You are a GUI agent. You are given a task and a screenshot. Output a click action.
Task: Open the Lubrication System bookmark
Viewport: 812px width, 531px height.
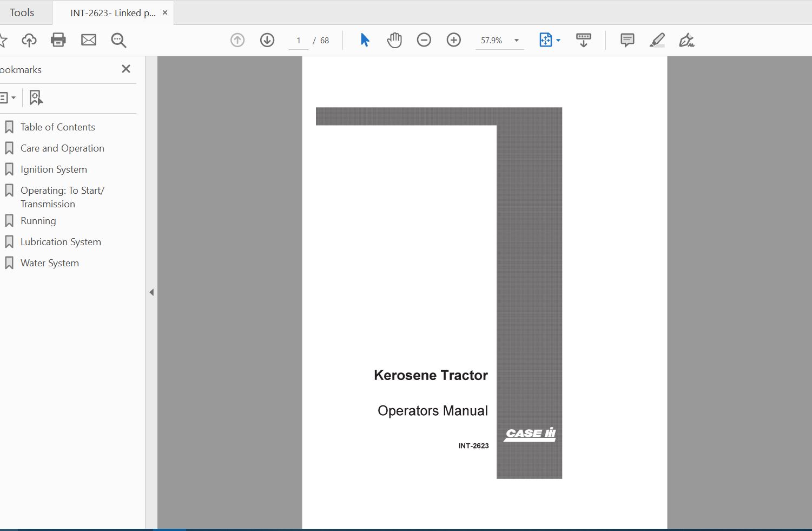tap(61, 242)
